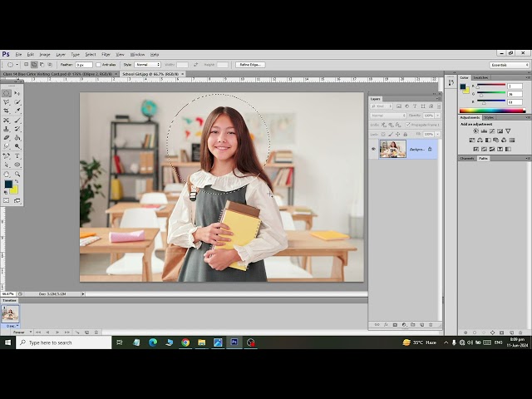Switch to the Swatches tab
532x399 pixels.
click(x=480, y=77)
